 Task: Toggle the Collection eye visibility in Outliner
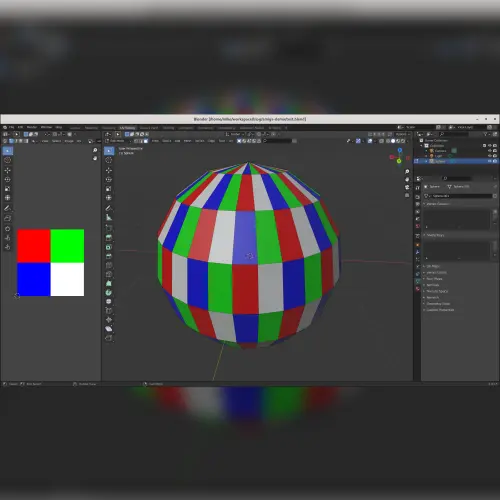[490, 146]
